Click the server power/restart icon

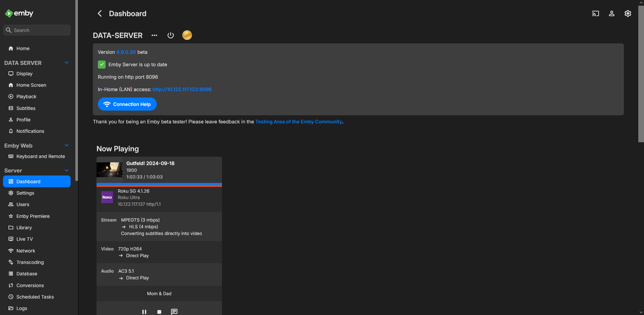(171, 35)
